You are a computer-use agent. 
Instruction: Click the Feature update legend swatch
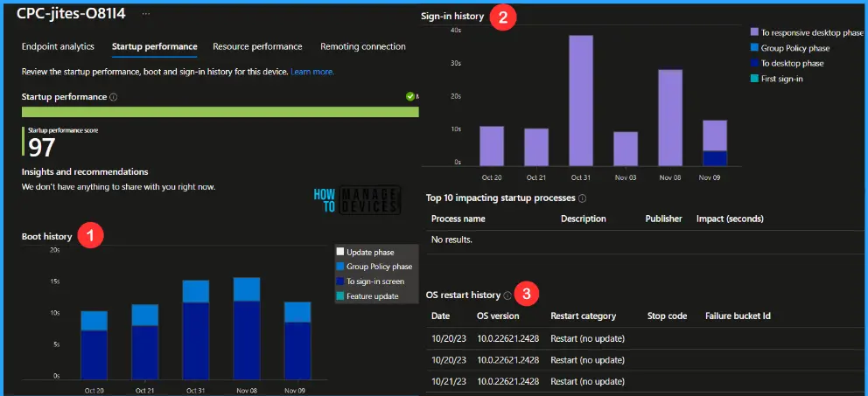[x=339, y=295]
